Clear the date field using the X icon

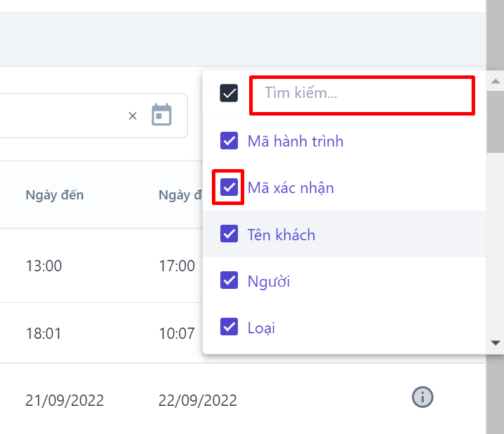[132, 116]
